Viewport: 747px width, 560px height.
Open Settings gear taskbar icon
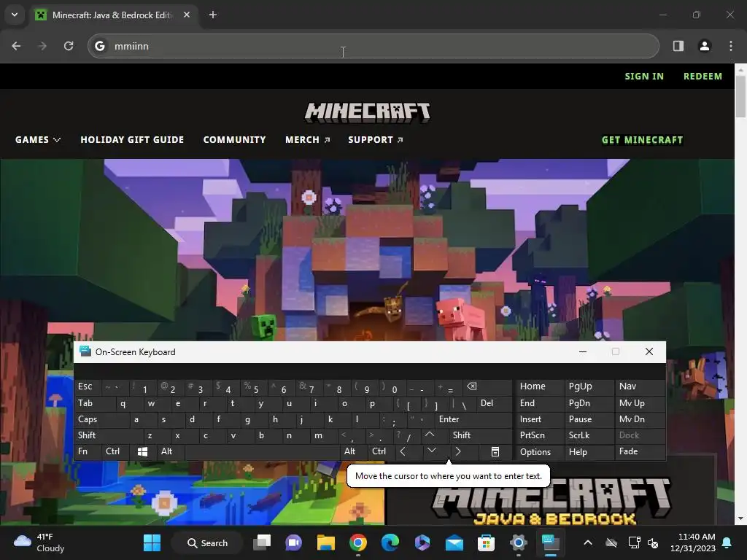[518, 542]
